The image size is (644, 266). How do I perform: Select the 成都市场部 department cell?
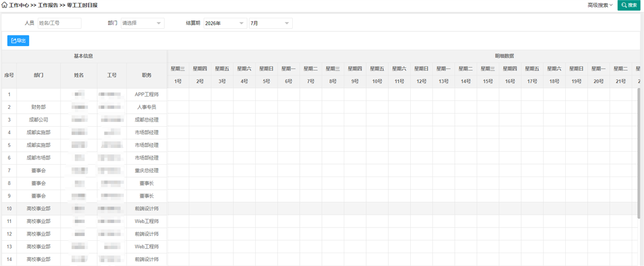39,158
